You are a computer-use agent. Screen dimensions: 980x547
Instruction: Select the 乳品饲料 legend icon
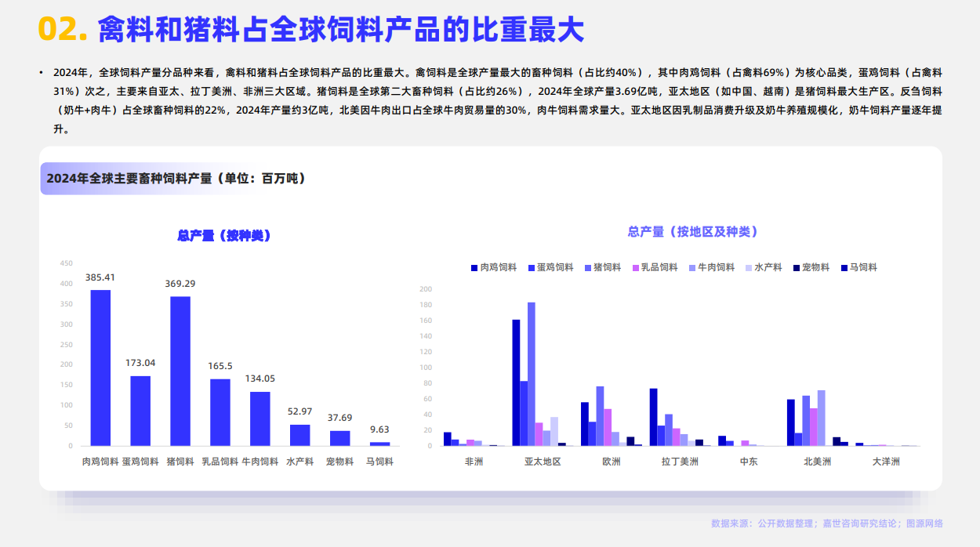pyautogui.click(x=635, y=267)
